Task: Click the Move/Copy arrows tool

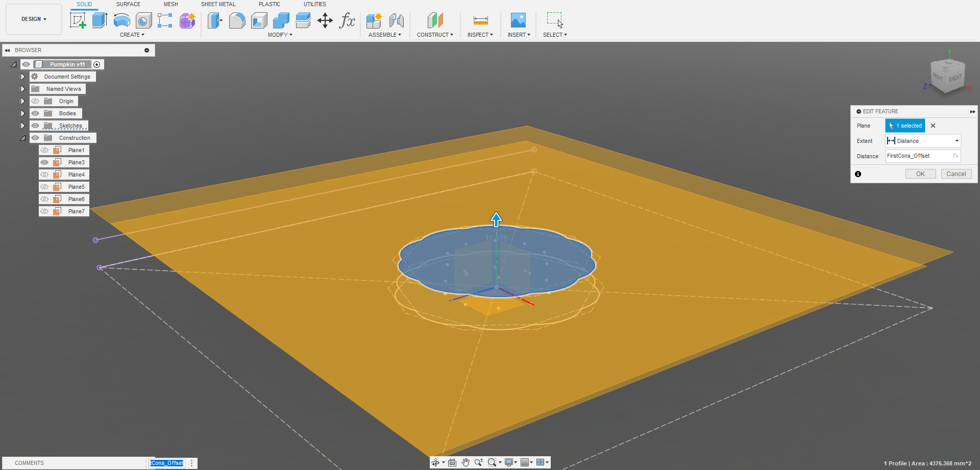Action: [x=325, y=20]
